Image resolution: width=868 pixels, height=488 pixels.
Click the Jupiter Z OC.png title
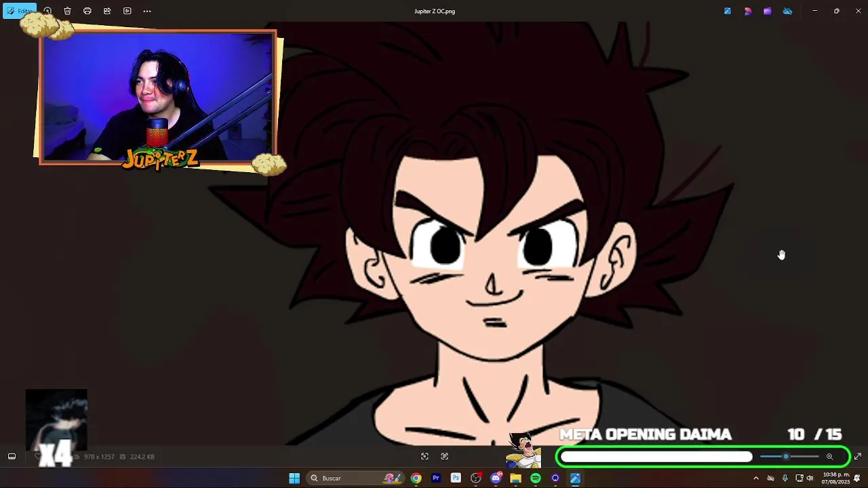pos(435,11)
